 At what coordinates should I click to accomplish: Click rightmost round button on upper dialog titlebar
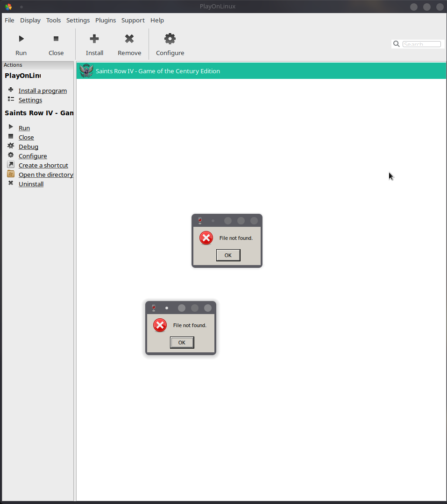(254, 220)
